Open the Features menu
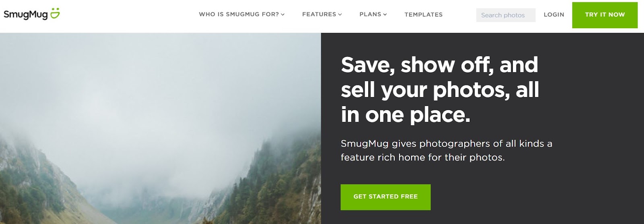Image resolution: width=644 pixels, height=224 pixels. pyautogui.click(x=319, y=14)
